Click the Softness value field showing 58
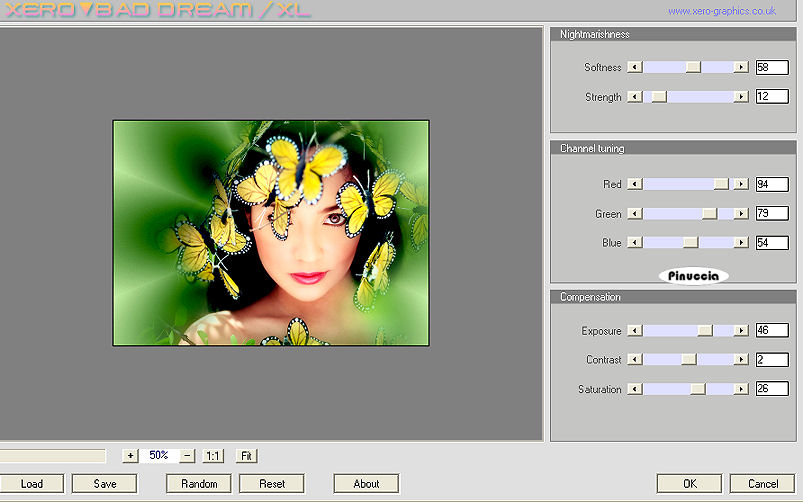 (772, 67)
